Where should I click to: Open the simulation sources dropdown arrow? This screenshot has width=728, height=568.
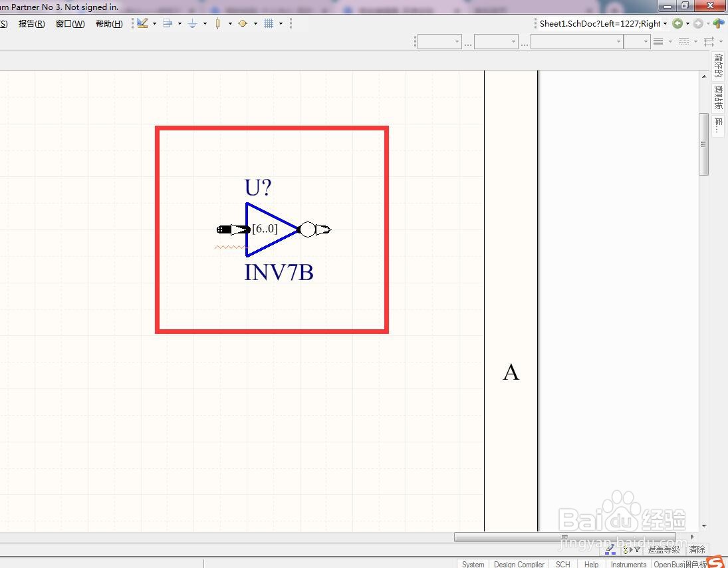255,23
